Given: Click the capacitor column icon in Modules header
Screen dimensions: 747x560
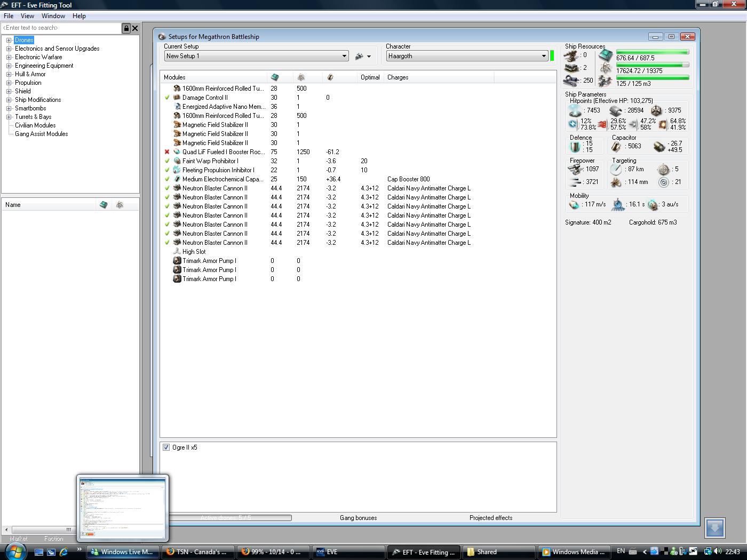Looking at the screenshot, I should click(330, 77).
